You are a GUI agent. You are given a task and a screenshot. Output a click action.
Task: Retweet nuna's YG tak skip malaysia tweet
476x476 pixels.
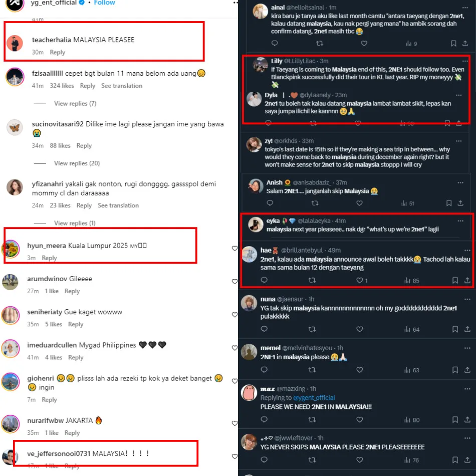pos(312,329)
